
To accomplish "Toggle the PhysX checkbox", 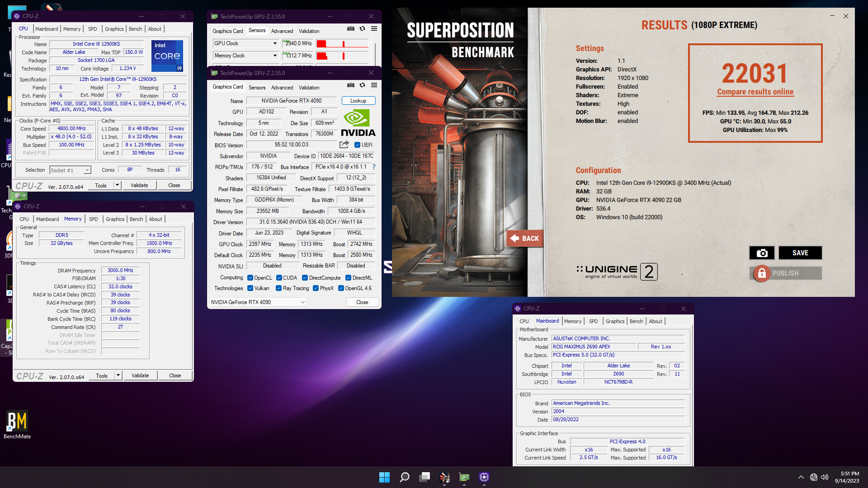I will 316,288.
